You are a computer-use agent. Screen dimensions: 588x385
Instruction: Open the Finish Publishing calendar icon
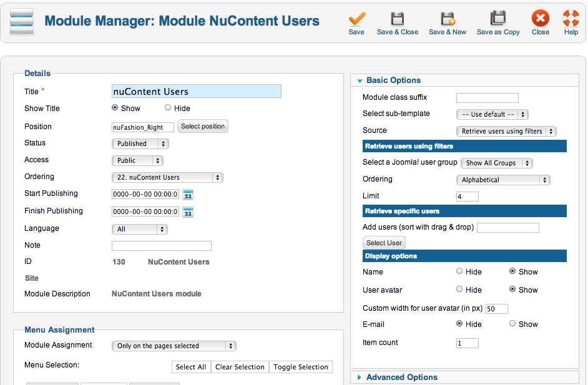pos(188,213)
